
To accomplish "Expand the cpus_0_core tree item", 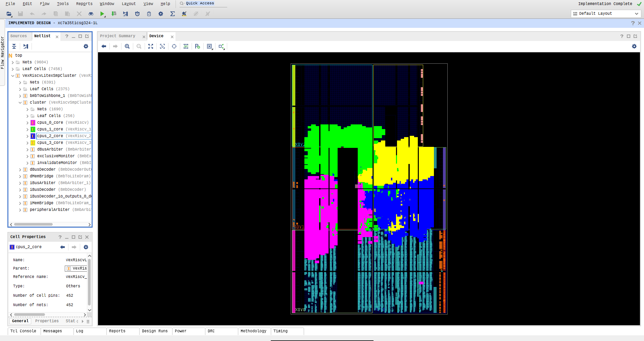I will tap(28, 122).
